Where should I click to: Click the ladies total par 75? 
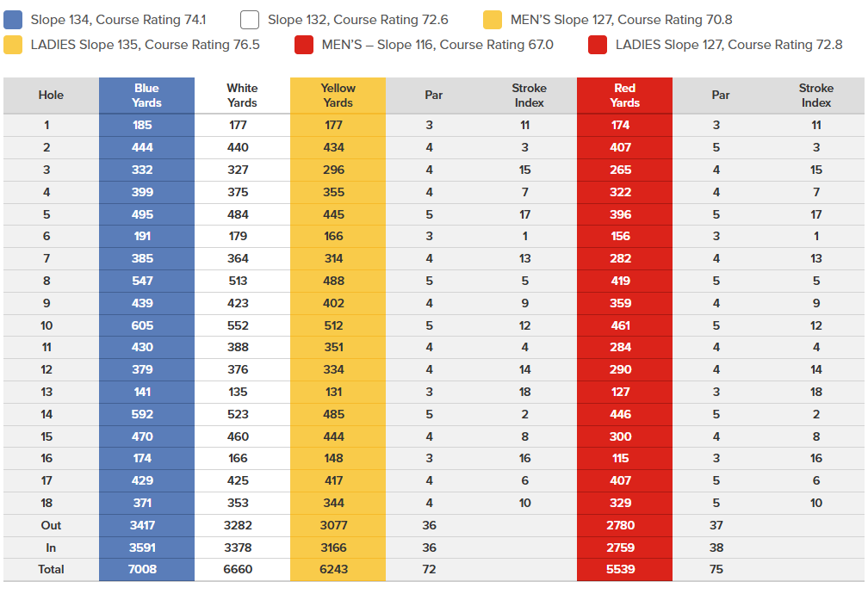716,569
